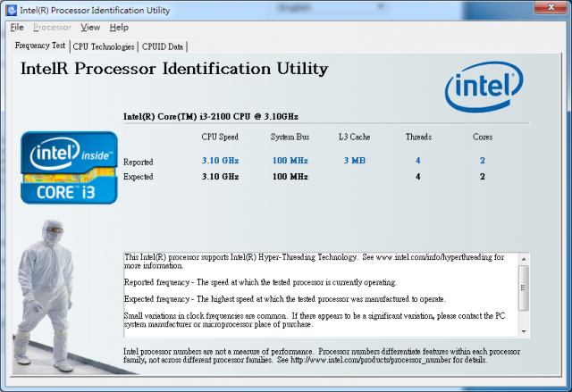572x392 pixels.
Task: Select the Frequency Test tab
Action: 40,46
